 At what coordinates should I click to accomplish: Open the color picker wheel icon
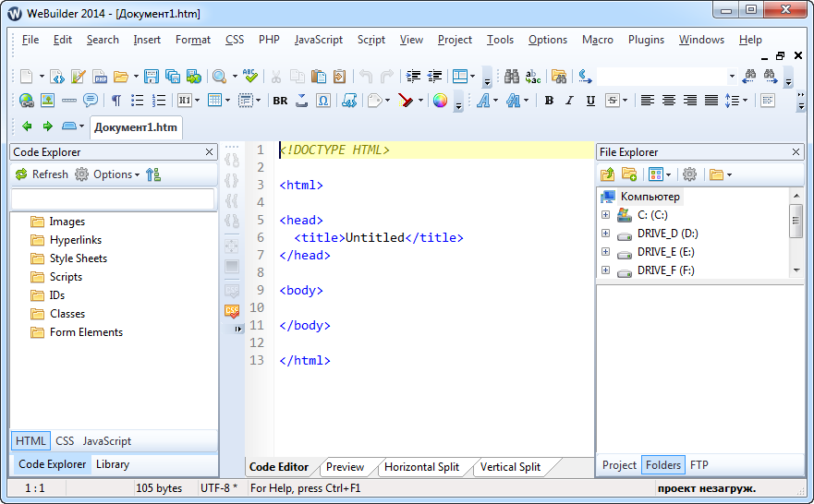point(440,100)
